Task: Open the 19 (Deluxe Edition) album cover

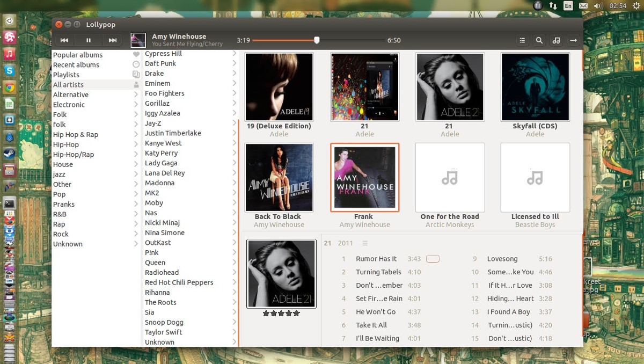Action: pos(279,87)
